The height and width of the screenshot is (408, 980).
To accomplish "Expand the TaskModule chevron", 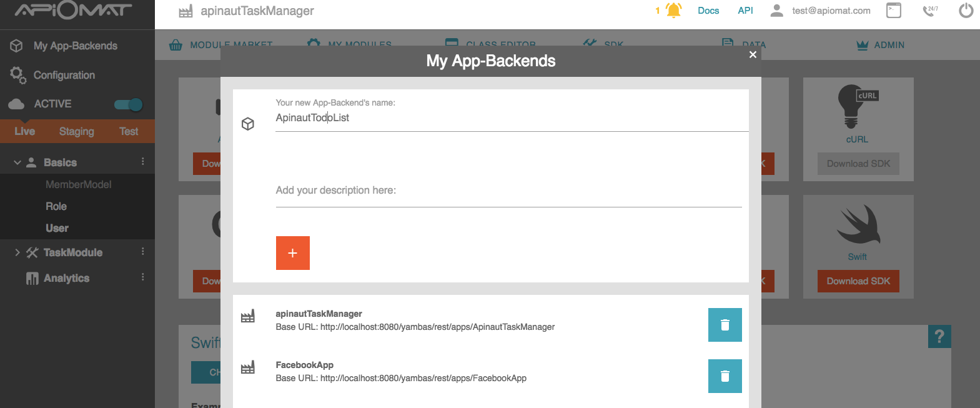I will pyautogui.click(x=17, y=252).
